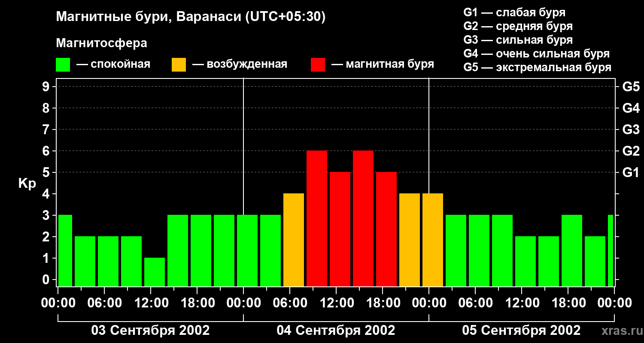Image resolution: width=644 pixels, height=343 pixels.
Task: Click the orange 'возбужденная' legend swatch
Action: click(x=179, y=65)
